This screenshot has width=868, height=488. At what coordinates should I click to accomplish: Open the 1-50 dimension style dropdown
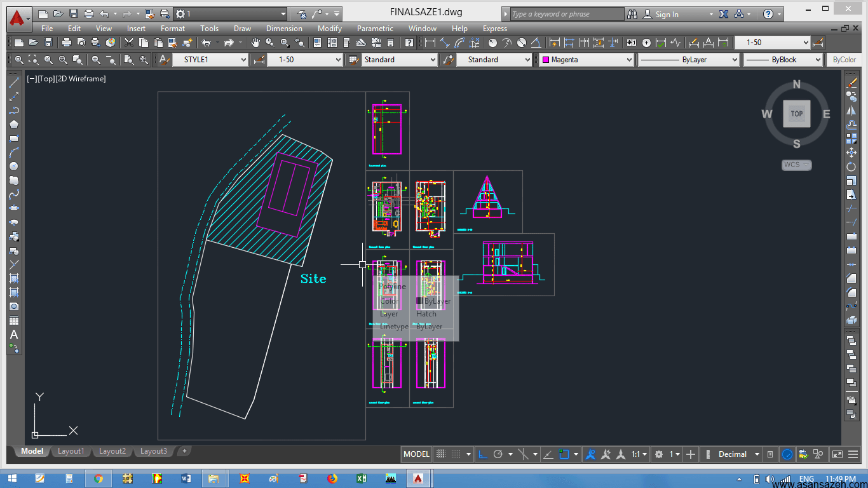coord(305,60)
